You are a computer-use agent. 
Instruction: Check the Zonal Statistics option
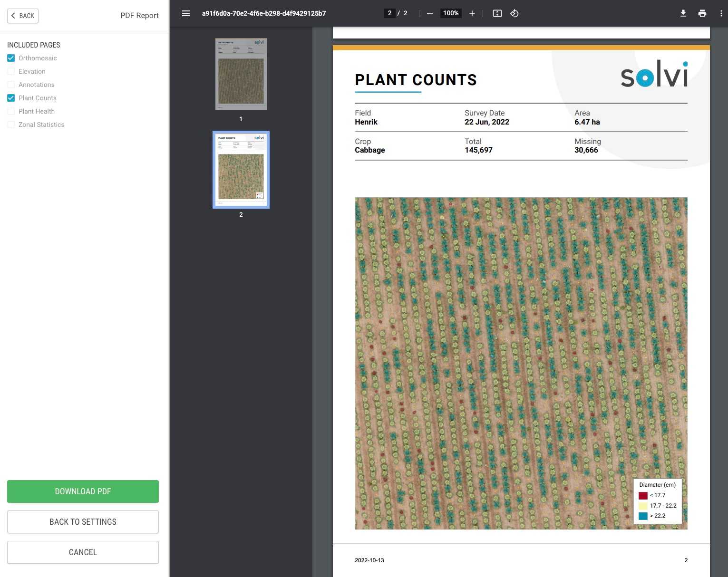[11, 125]
